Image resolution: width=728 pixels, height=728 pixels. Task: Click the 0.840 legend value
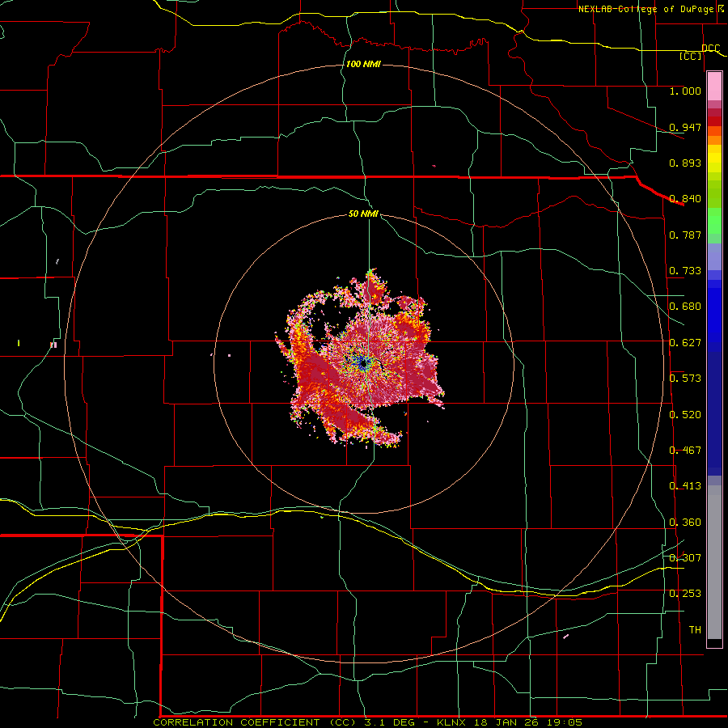coord(685,199)
